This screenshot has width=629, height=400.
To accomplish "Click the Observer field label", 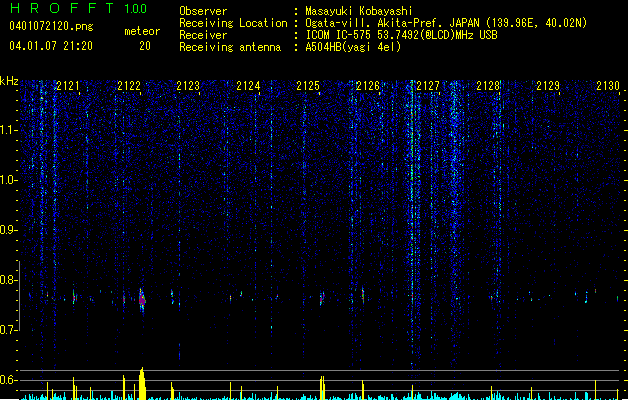I will tap(203, 11).
